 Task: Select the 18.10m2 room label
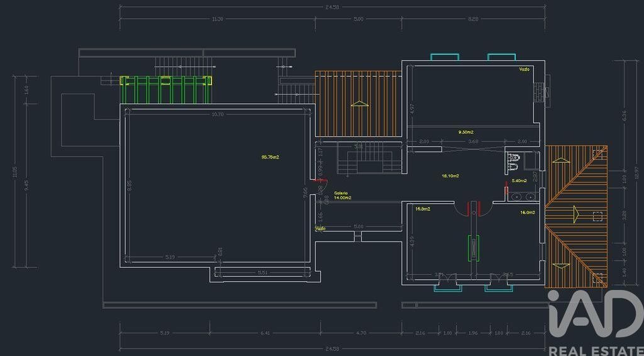click(x=450, y=175)
